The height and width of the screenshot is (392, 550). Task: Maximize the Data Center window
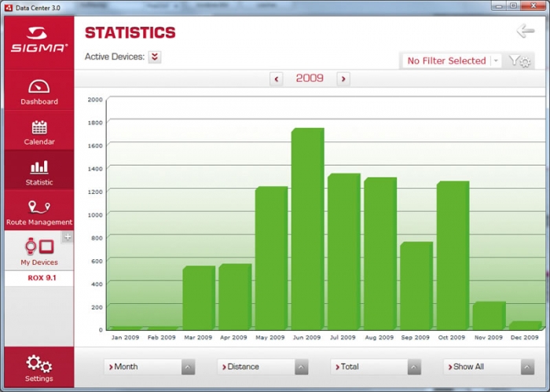[x=514, y=6]
